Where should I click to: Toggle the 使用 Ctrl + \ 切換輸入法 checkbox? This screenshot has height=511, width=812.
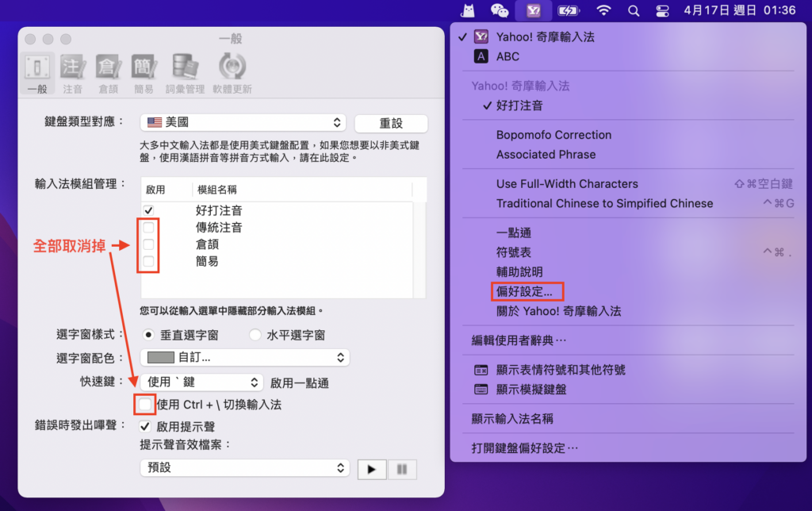point(145,404)
